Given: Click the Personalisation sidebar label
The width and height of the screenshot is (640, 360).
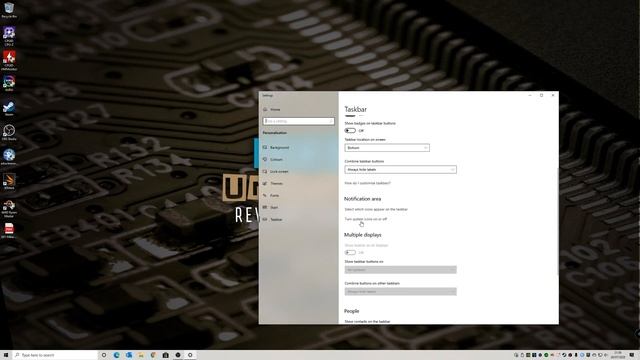Looking at the screenshot, I should click(275, 133).
